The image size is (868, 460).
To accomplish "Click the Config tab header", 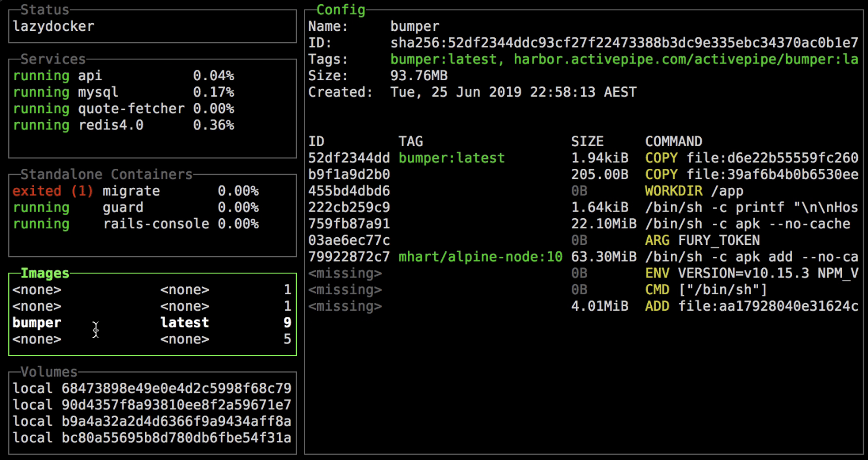I will coord(340,10).
